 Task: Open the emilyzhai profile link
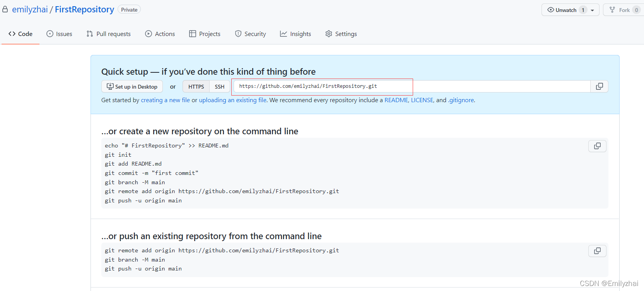30,9
